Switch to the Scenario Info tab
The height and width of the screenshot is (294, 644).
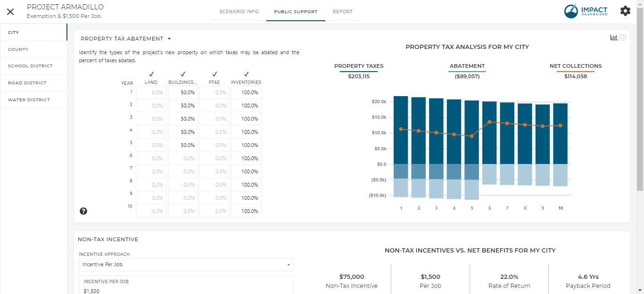(x=239, y=11)
